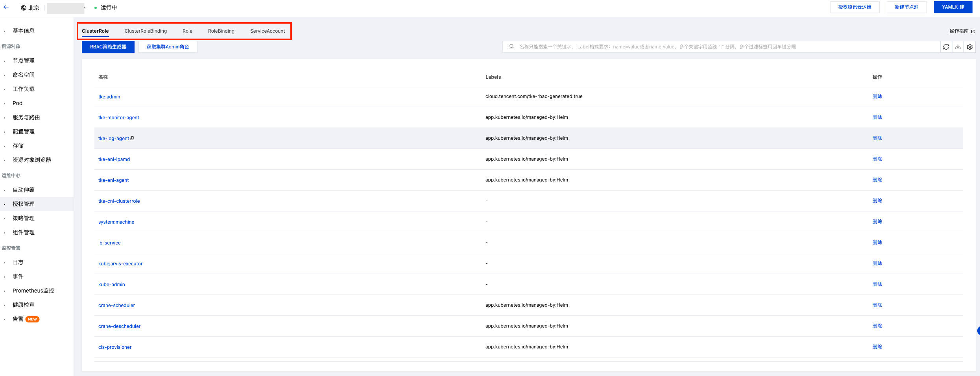Click the 获取集群Admin角色 button
The image size is (980, 376).
click(168, 47)
